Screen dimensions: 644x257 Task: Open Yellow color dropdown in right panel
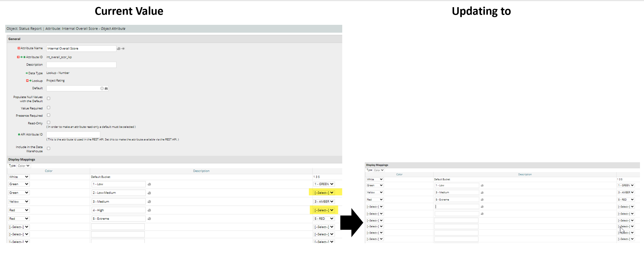click(x=375, y=193)
